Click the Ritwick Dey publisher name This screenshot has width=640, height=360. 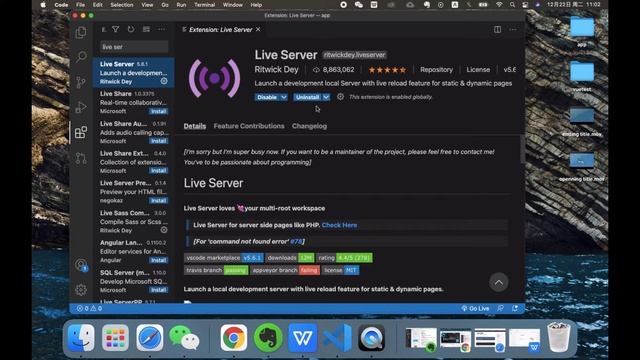[276, 69]
